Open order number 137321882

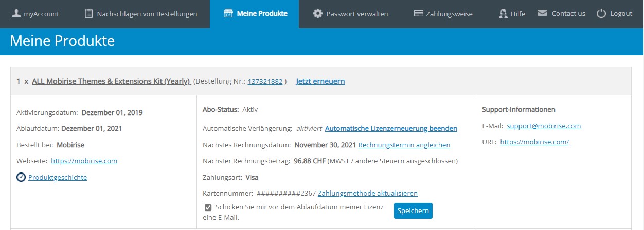click(x=265, y=82)
